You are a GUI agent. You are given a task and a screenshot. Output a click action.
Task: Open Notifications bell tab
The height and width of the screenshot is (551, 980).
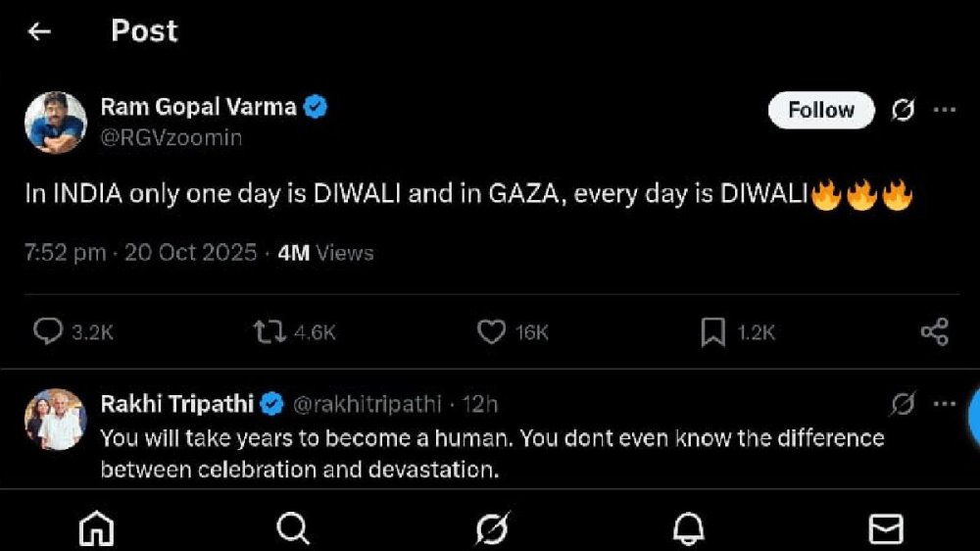pos(689,529)
